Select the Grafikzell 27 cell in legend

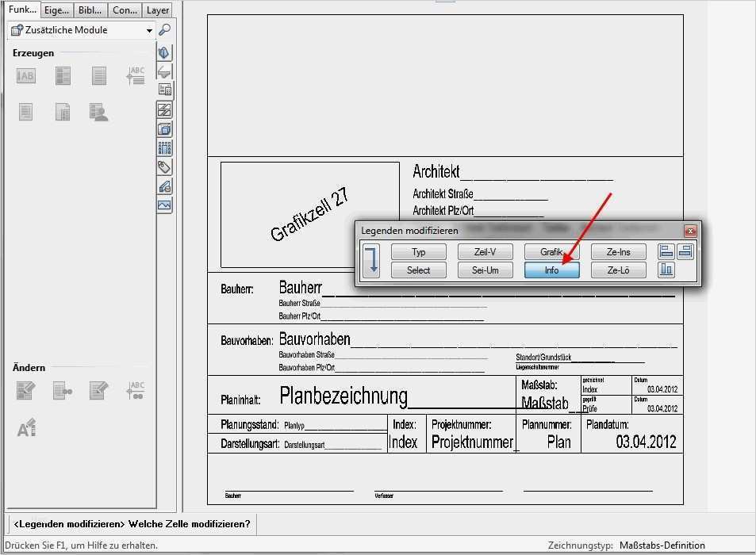(x=309, y=214)
